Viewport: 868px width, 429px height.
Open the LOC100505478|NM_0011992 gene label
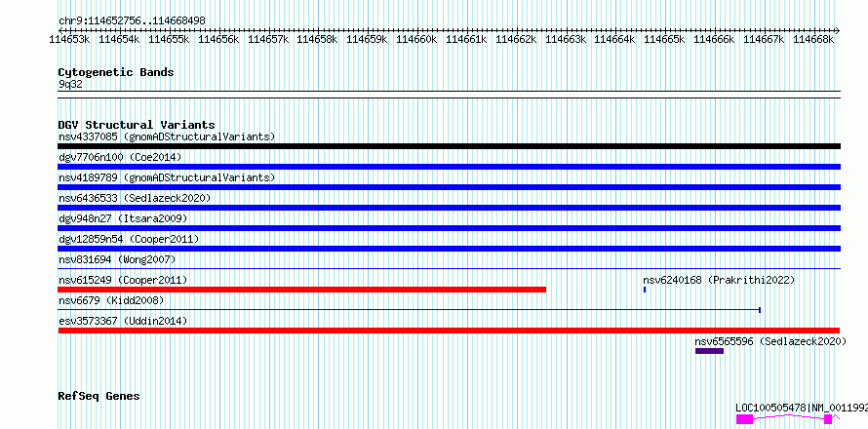(802, 408)
